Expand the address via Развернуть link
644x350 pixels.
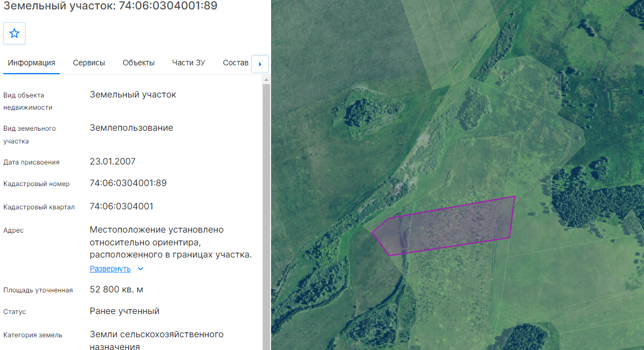[x=110, y=269]
